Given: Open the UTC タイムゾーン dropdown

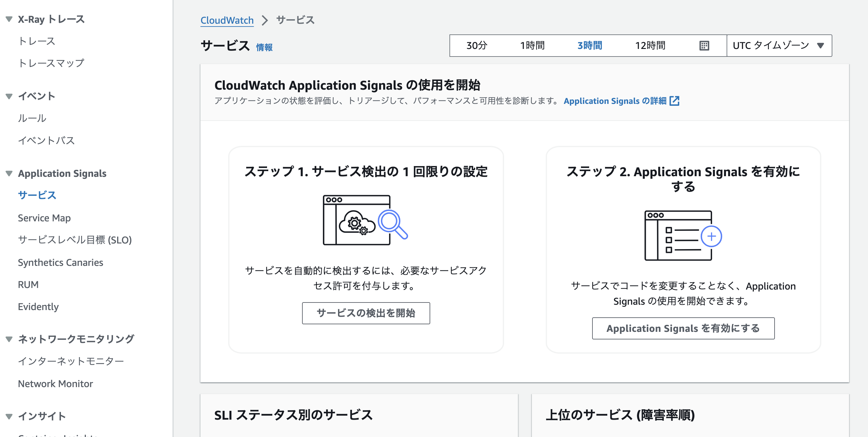Looking at the screenshot, I should (x=779, y=45).
